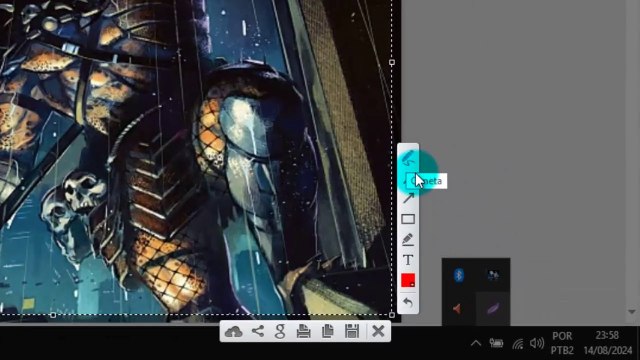The width and height of the screenshot is (640, 360).
Task: Select the Arrow drawing tool
Action: pyautogui.click(x=408, y=198)
